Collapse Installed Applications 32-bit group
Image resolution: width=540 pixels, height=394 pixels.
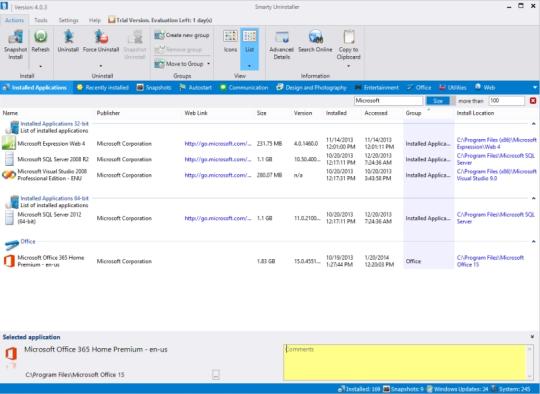(x=533, y=124)
